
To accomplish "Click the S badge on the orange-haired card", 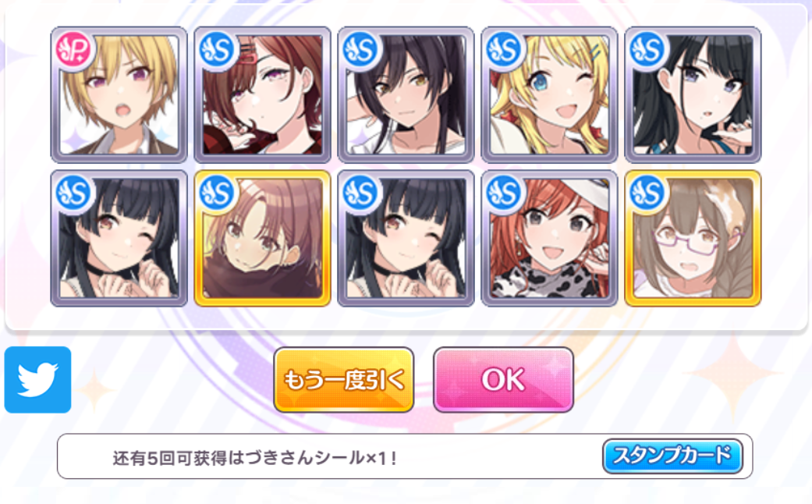I will (x=505, y=193).
